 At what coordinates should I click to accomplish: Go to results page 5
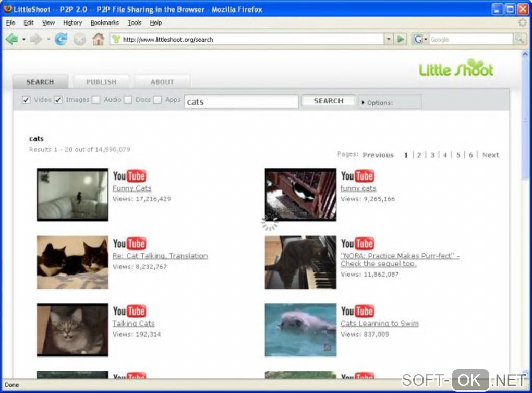click(x=458, y=155)
